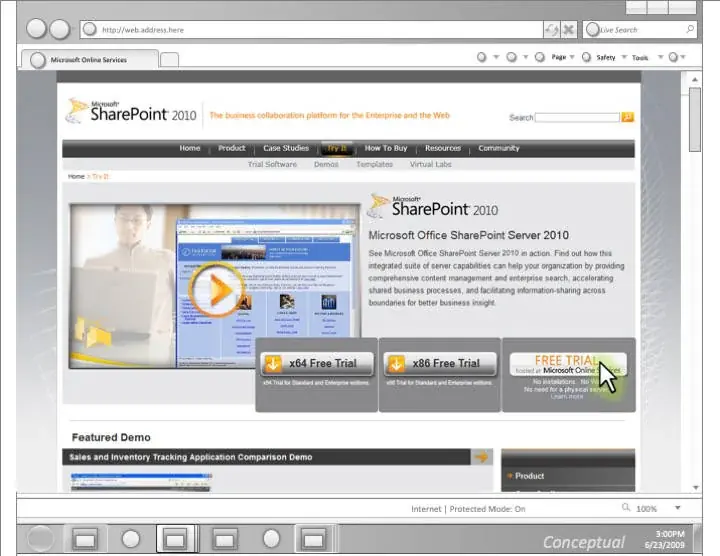Click the Start orb on the taskbar
The height and width of the screenshot is (556, 720).
coord(40,538)
